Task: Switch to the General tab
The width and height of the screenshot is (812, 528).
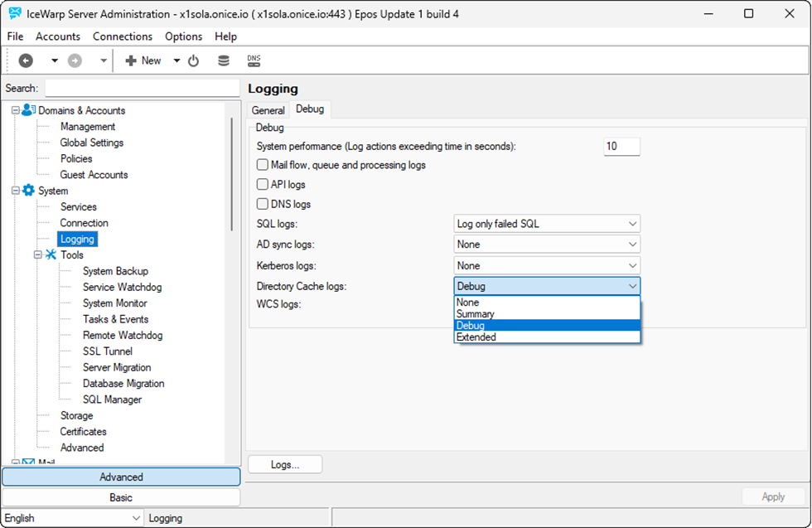Action: pyautogui.click(x=268, y=110)
